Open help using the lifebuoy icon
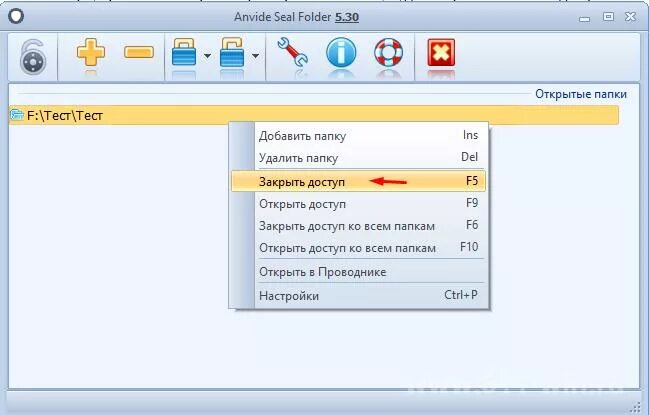The image size is (649, 415). (x=388, y=53)
